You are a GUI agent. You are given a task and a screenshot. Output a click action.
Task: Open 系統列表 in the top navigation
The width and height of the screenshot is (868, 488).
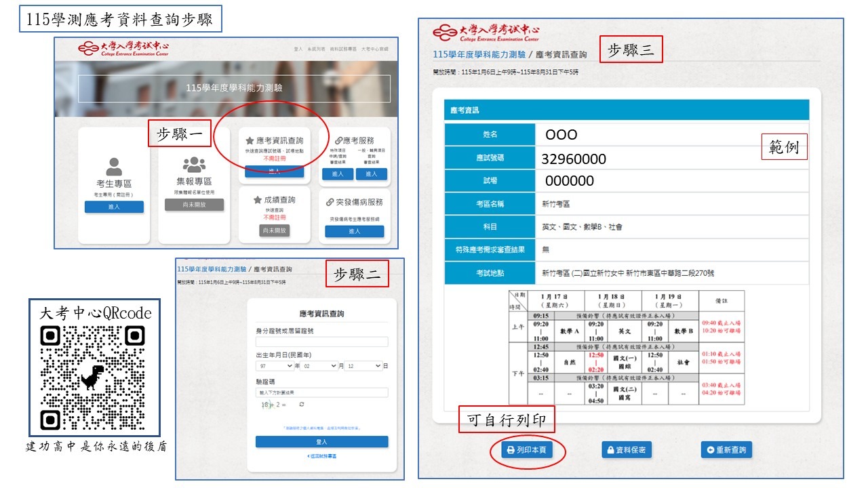[316, 49]
